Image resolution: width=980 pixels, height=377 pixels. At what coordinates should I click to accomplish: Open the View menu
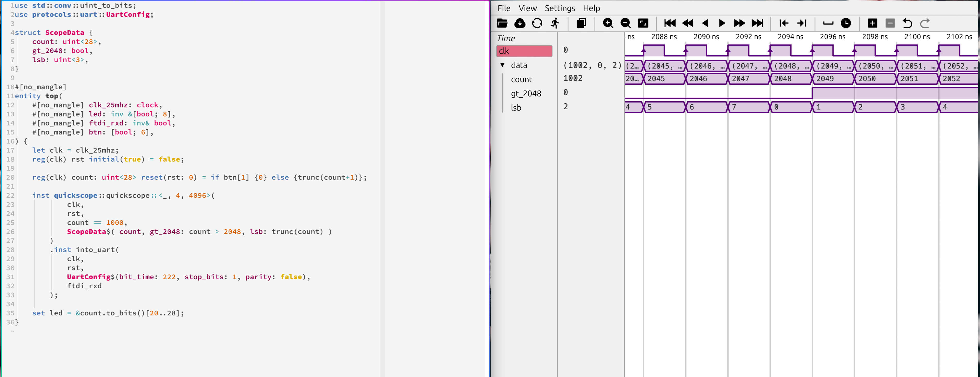pos(527,8)
